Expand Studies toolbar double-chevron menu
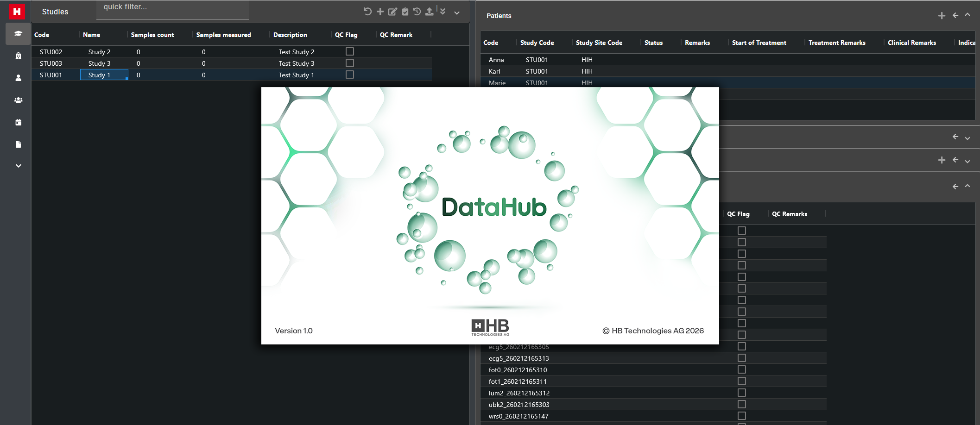This screenshot has width=980, height=425. click(443, 12)
